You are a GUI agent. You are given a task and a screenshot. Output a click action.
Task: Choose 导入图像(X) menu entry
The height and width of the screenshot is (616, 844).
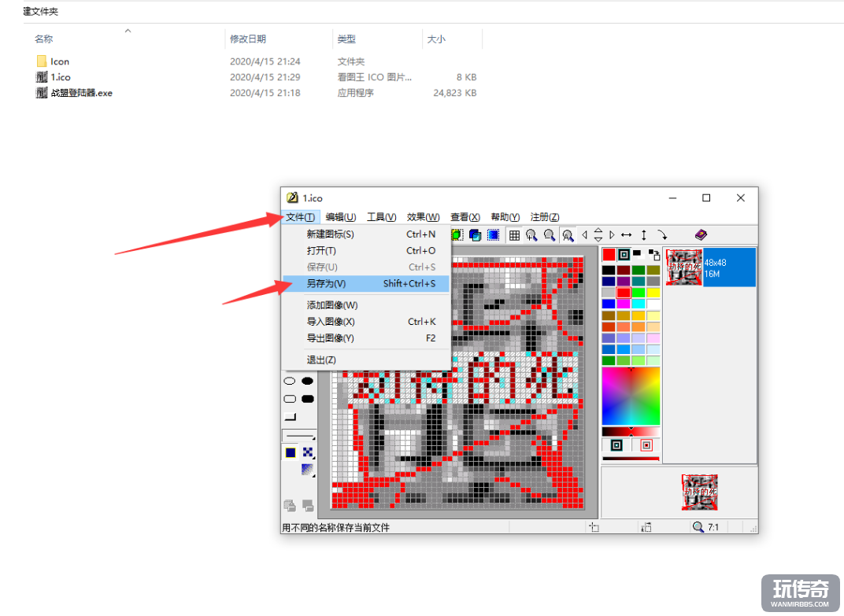[x=366, y=322]
